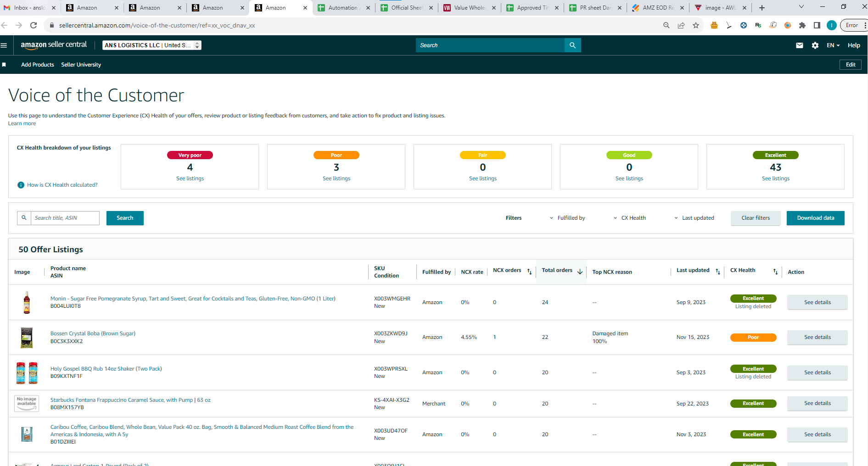The width and height of the screenshot is (868, 466).
Task: Click the NCX orders value 1 for Bossen Boba
Action: tap(494, 337)
